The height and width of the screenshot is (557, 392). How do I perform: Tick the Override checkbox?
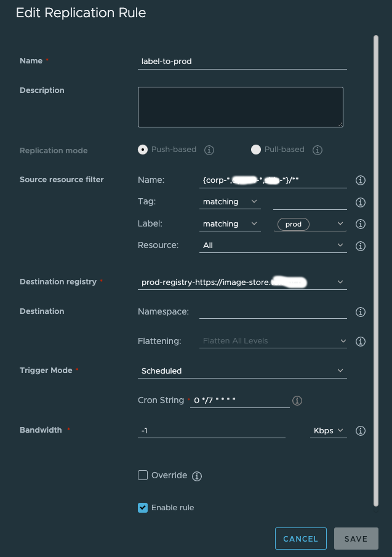[143, 475]
